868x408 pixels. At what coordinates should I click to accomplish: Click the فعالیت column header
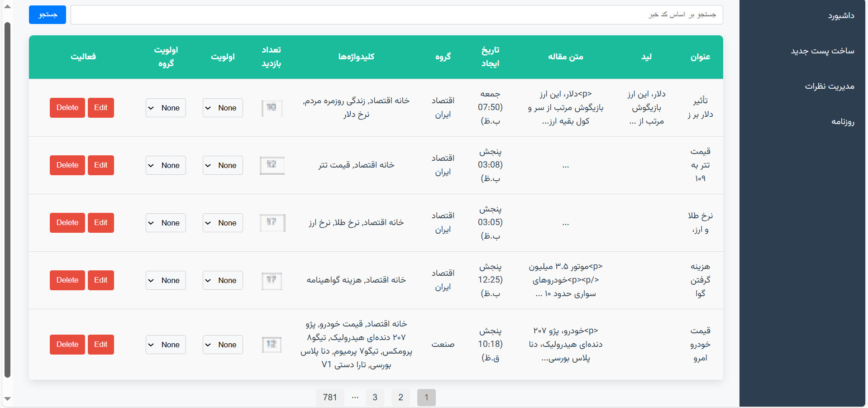tap(83, 57)
